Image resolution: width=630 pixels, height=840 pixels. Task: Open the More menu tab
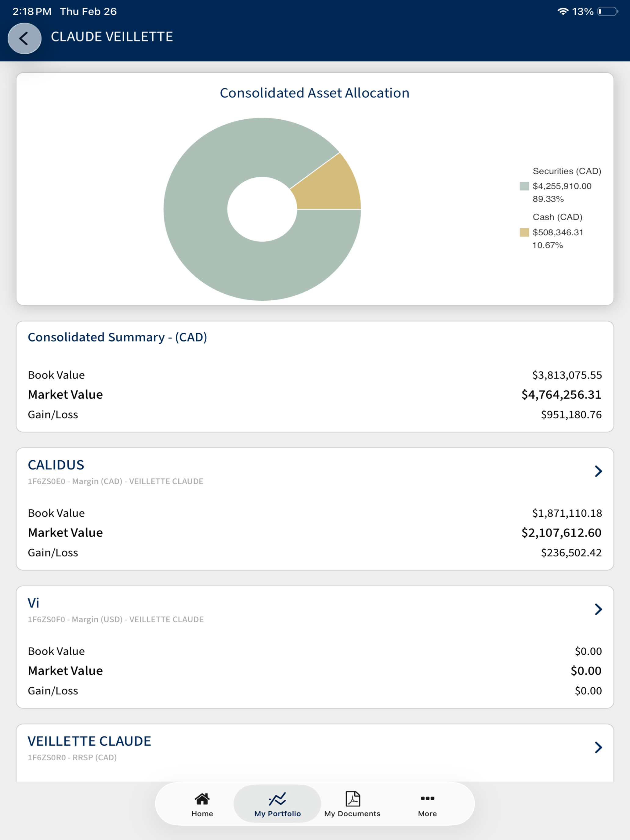click(x=427, y=805)
